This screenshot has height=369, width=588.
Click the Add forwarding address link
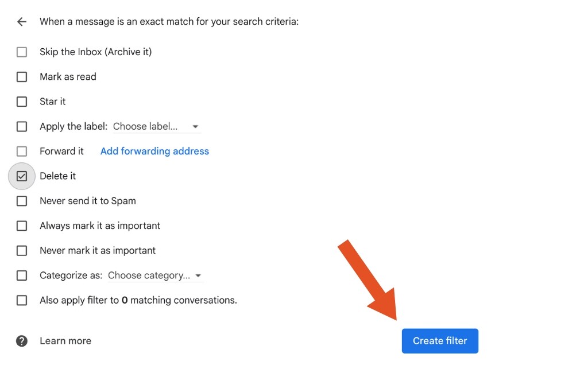coord(154,152)
